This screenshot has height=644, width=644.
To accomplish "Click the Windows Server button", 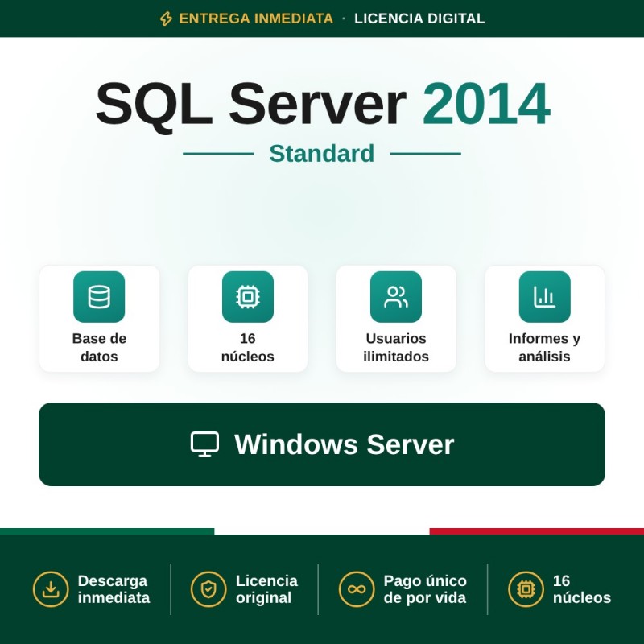I will 322,444.
